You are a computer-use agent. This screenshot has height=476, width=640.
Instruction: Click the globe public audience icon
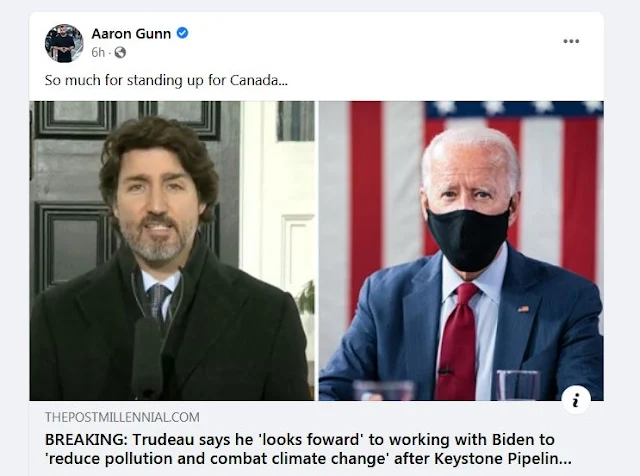pos(120,53)
